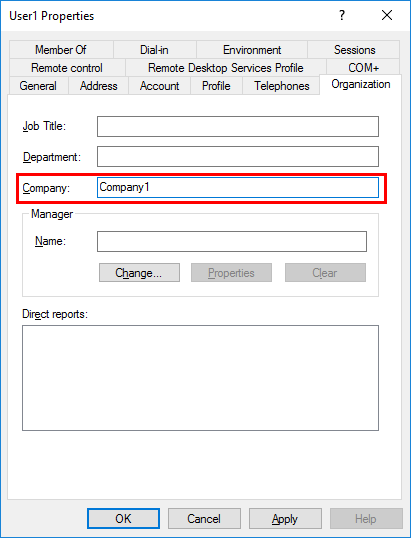The width and height of the screenshot is (411, 538).
Task: Open the Telephones tab
Action: pyautogui.click(x=281, y=85)
